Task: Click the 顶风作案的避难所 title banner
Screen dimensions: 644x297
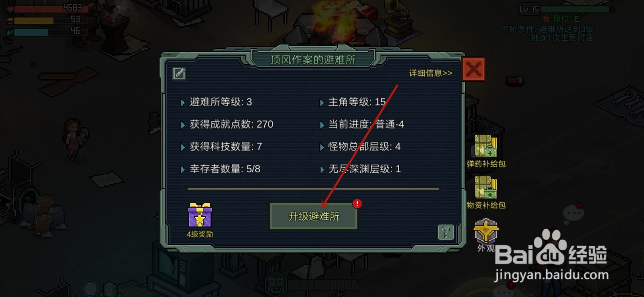Action: point(313,60)
